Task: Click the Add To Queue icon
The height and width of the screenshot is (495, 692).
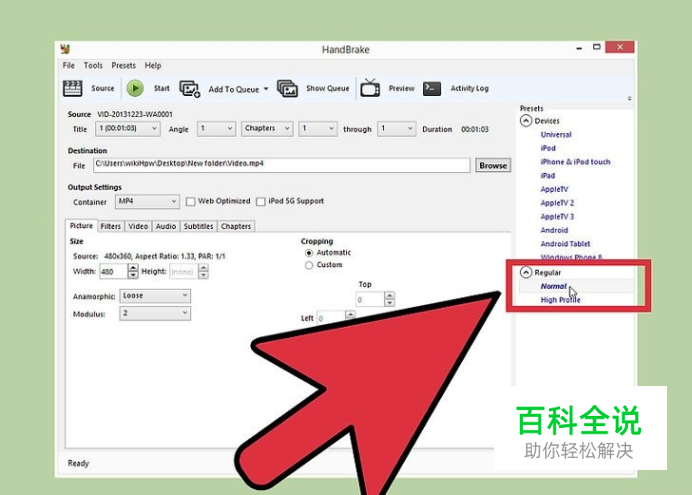Action: tap(190, 89)
